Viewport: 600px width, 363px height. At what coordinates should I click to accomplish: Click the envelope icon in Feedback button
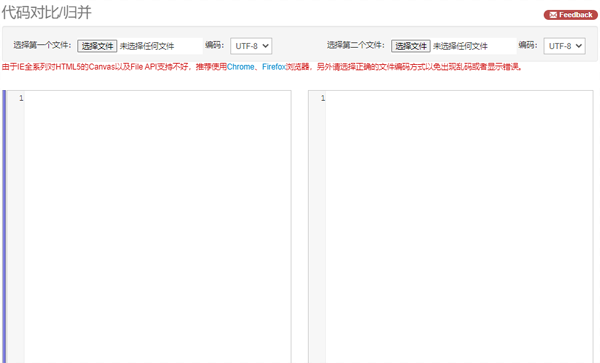click(553, 15)
